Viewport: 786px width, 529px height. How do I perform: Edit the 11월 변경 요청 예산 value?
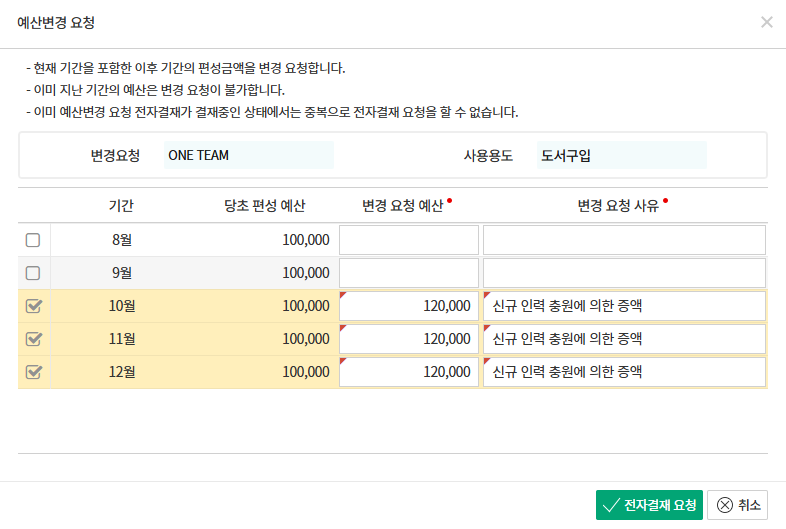click(409, 339)
